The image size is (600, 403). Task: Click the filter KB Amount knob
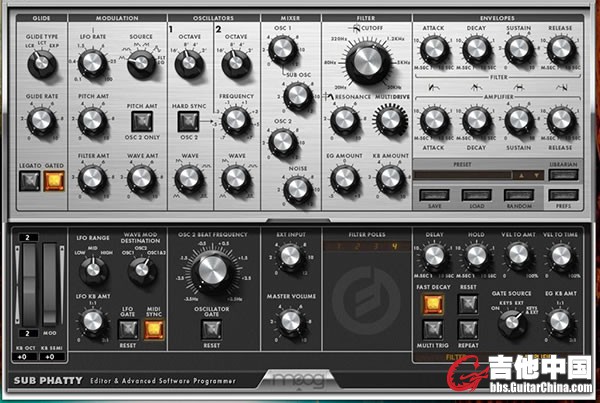[x=391, y=179]
